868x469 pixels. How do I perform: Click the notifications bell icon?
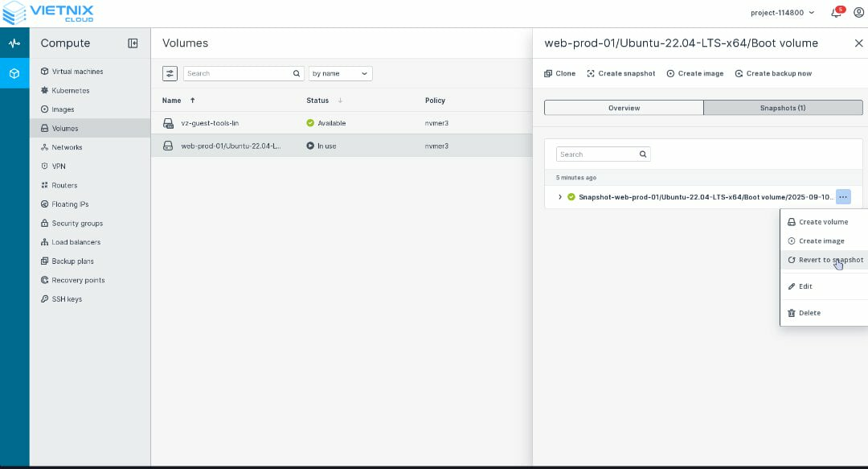pyautogui.click(x=836, y=13)
